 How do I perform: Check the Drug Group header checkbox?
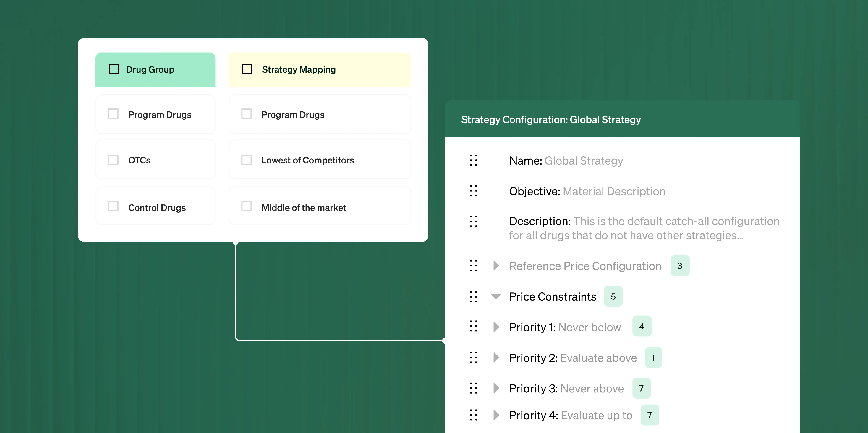114,69
